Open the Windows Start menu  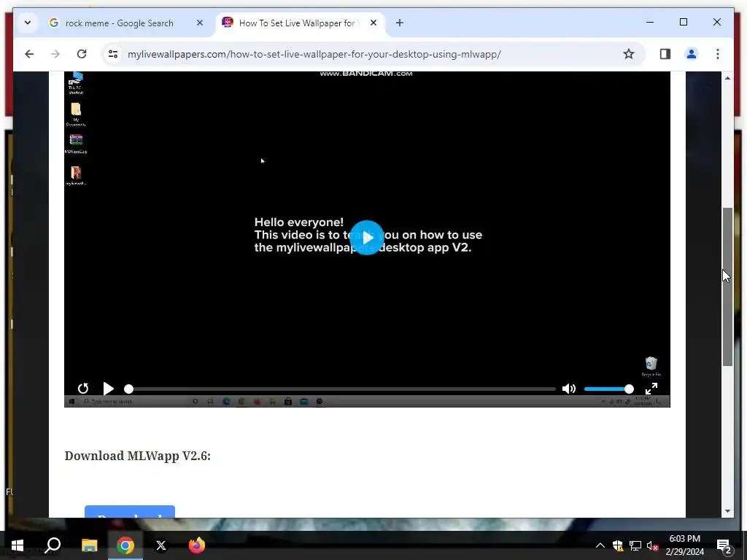click(x=18, y=545)
